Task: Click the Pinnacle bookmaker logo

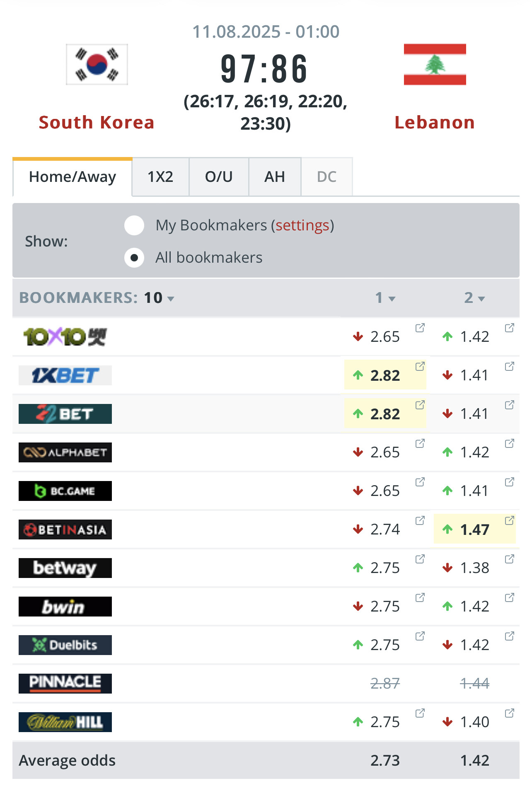Action: pyautogui.click(x=65, y=684)
